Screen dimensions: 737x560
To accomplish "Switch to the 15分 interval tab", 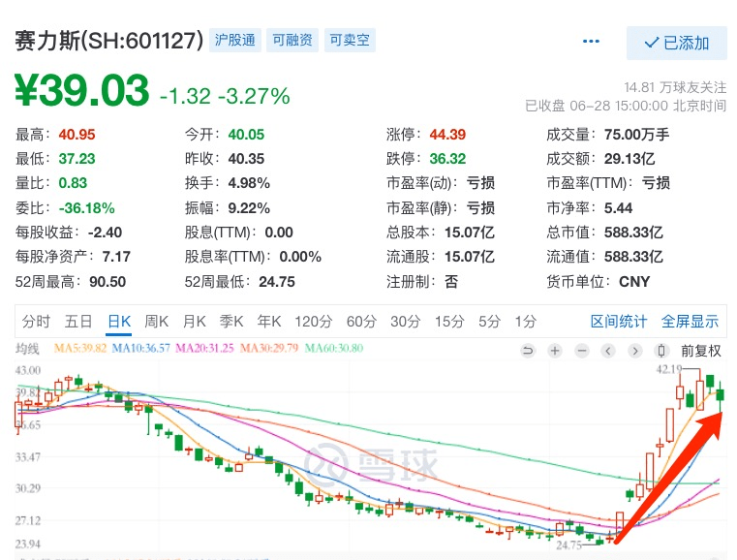I will coord(449,322).
